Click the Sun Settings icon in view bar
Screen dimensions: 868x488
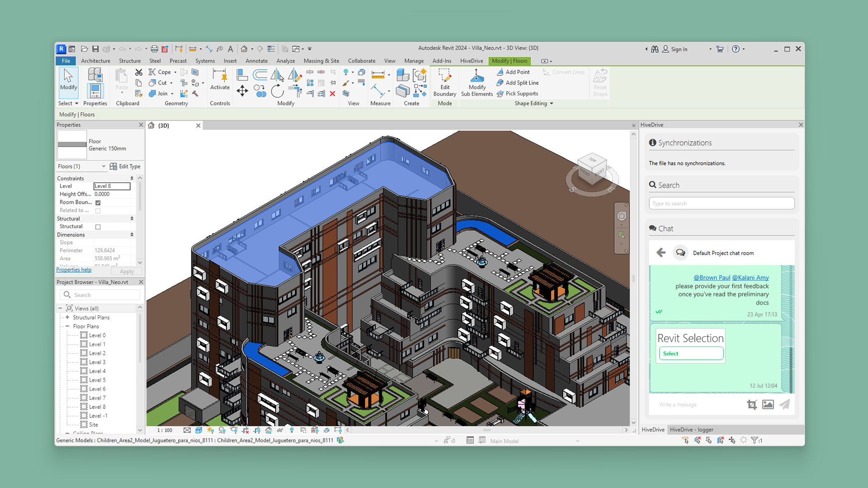tap(210, 431)
